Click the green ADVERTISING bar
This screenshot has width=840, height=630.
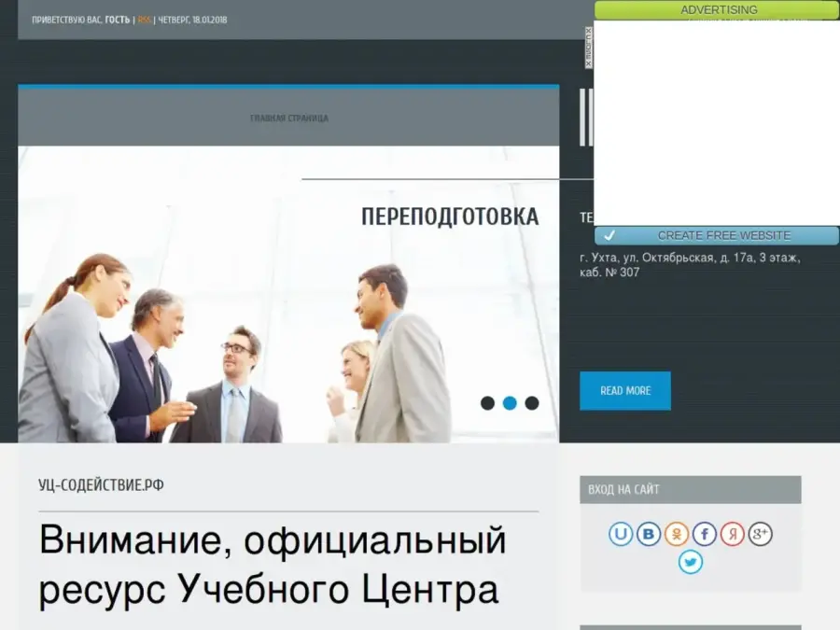(717, 10)
